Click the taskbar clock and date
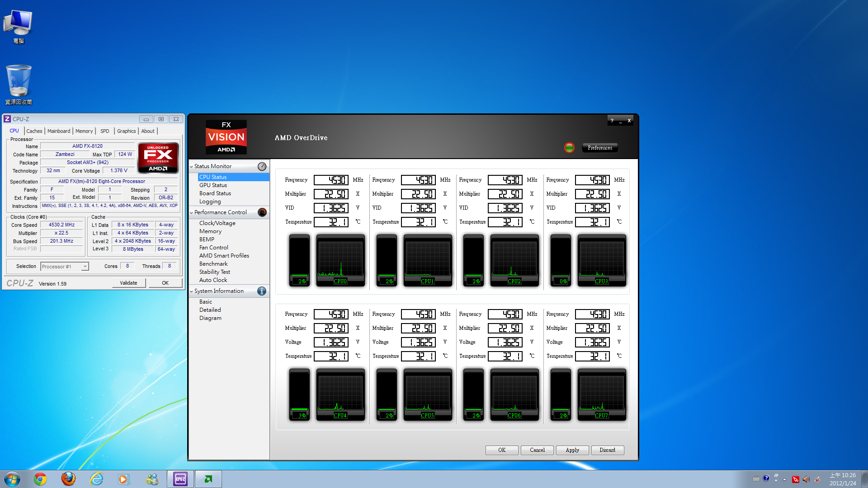 pyautogui.click(x=843, y=479)
